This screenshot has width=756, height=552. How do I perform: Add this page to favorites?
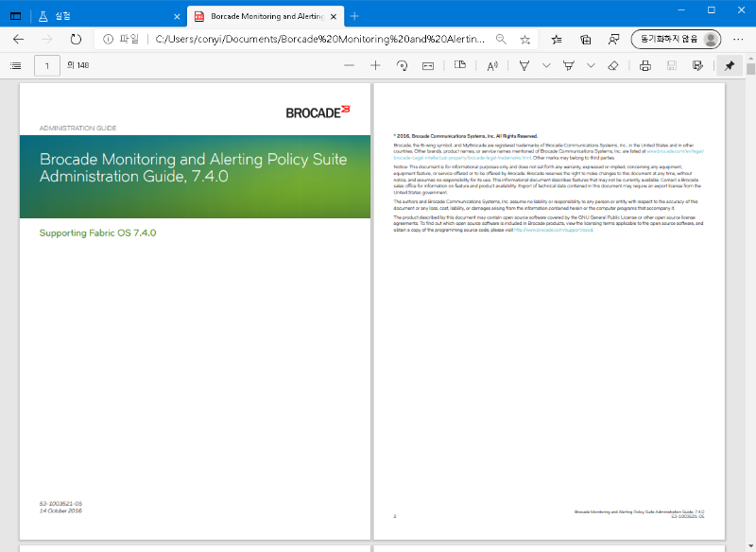[525, 39]
